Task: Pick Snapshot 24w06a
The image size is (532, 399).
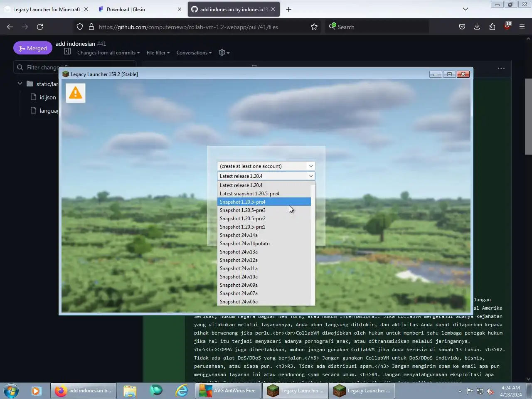Action: [x=264, y=301]
